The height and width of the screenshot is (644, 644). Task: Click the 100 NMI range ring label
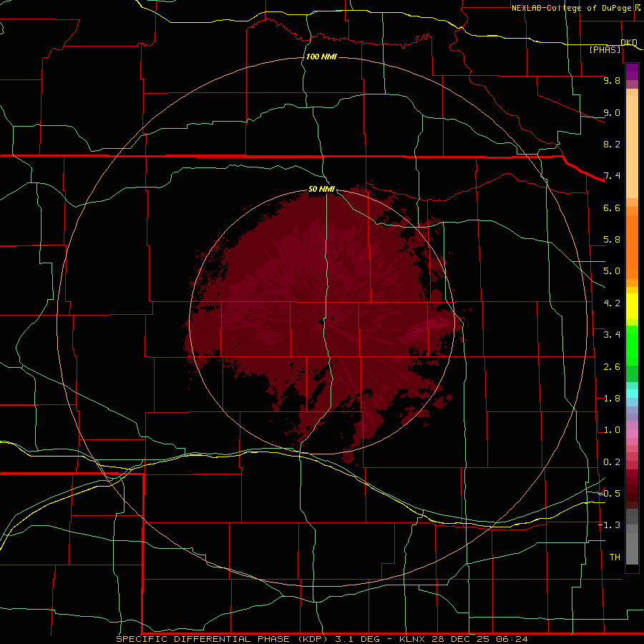pos(321,57)
